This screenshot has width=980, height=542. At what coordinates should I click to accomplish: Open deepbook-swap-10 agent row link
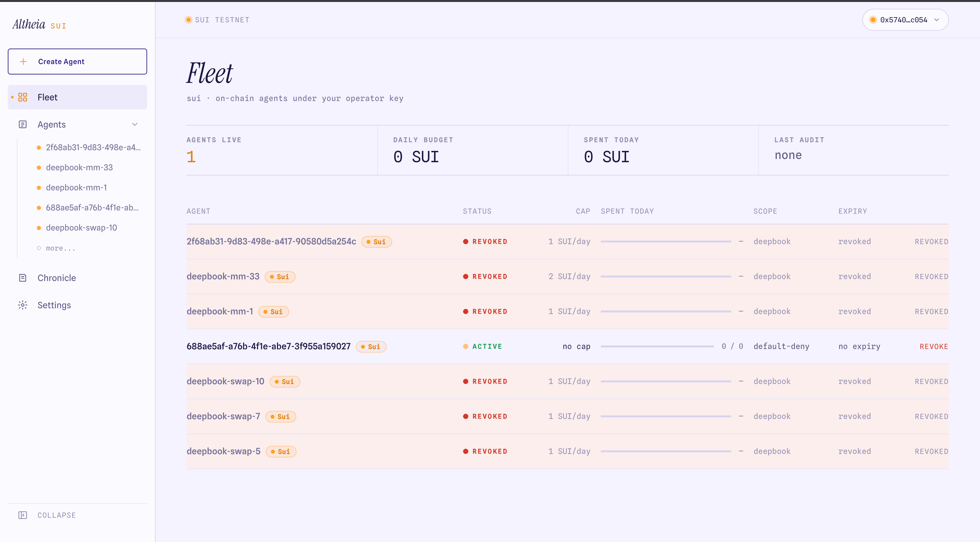(225, 381)
